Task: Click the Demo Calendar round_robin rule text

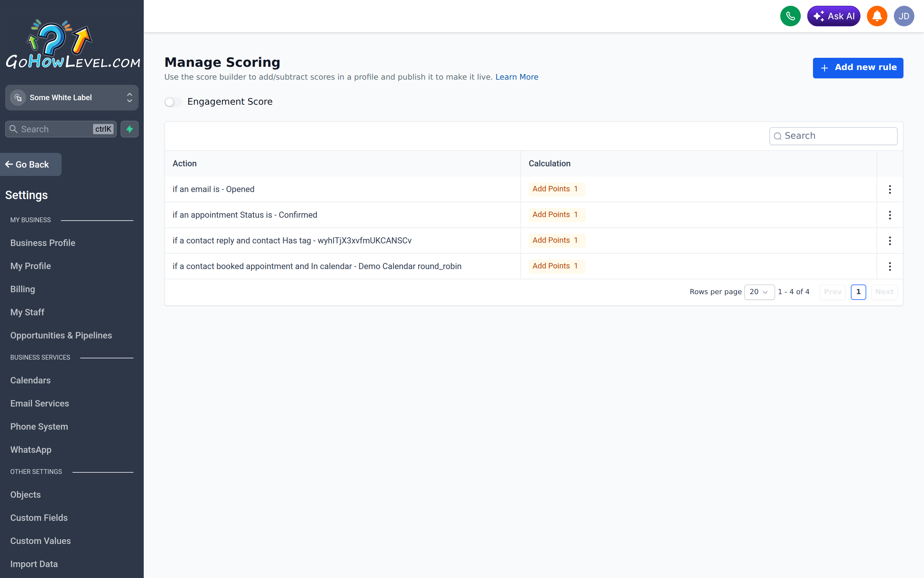Action: click(317, 267)
